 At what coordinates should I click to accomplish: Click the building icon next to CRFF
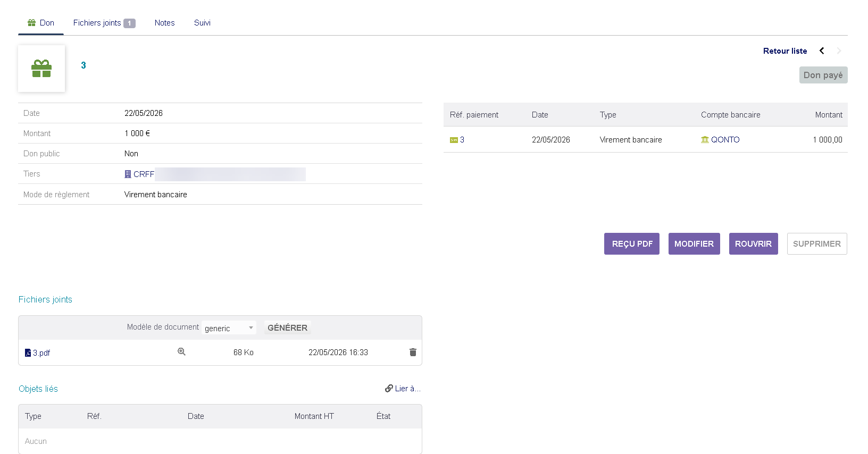tap(128, 174)
